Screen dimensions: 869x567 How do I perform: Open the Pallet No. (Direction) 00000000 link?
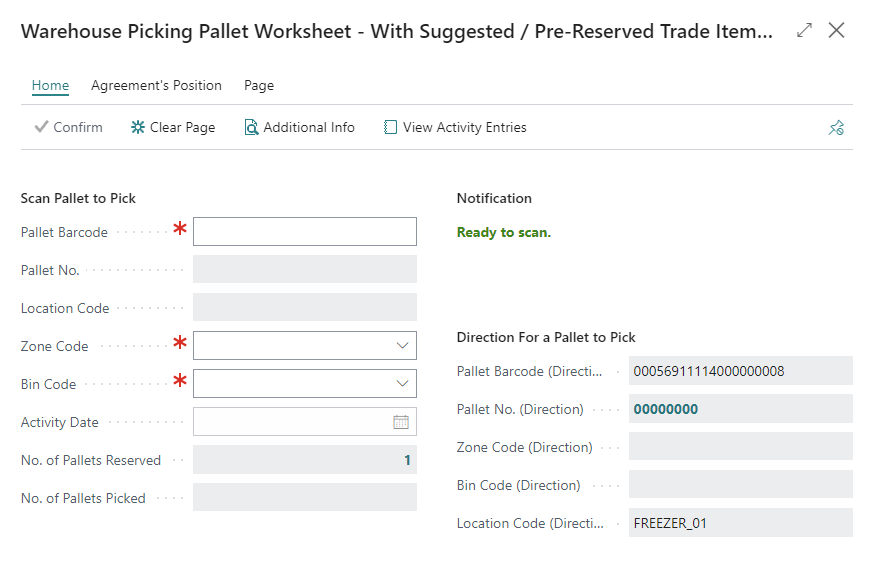coord(666,409)
